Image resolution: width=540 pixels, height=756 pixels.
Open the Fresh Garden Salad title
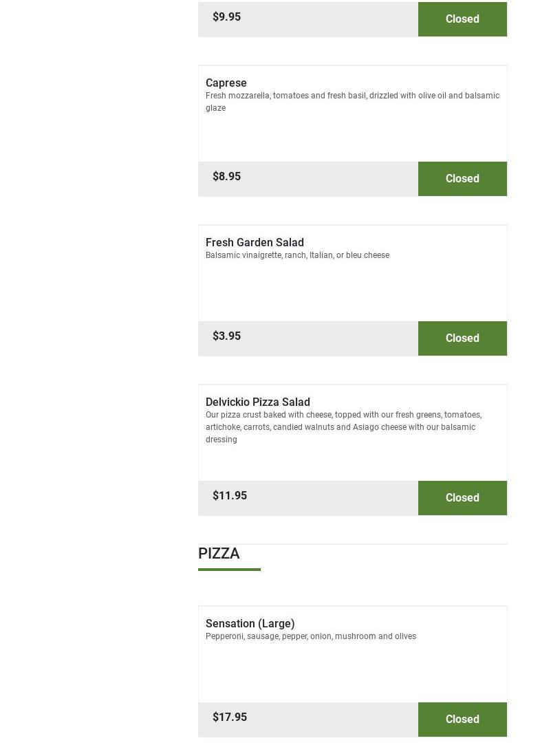point(255,242)
